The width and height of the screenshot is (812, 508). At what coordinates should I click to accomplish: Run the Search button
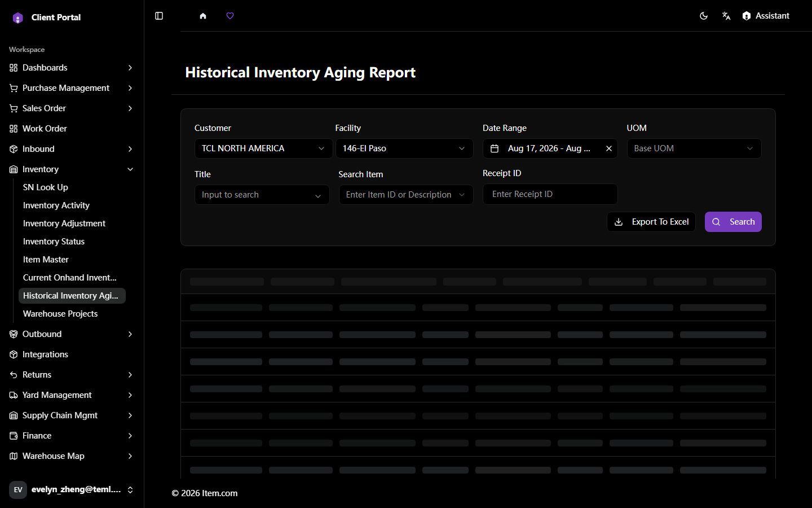733,222
